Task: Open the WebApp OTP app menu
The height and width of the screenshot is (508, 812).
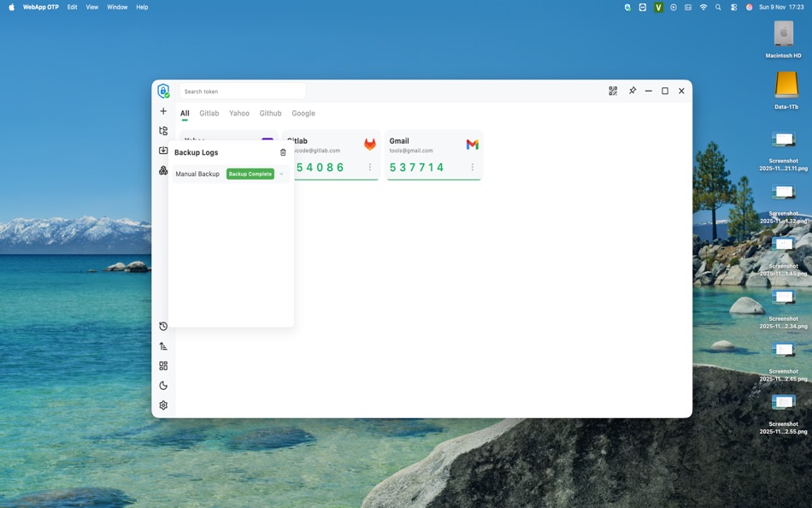Action: (40, 7)
